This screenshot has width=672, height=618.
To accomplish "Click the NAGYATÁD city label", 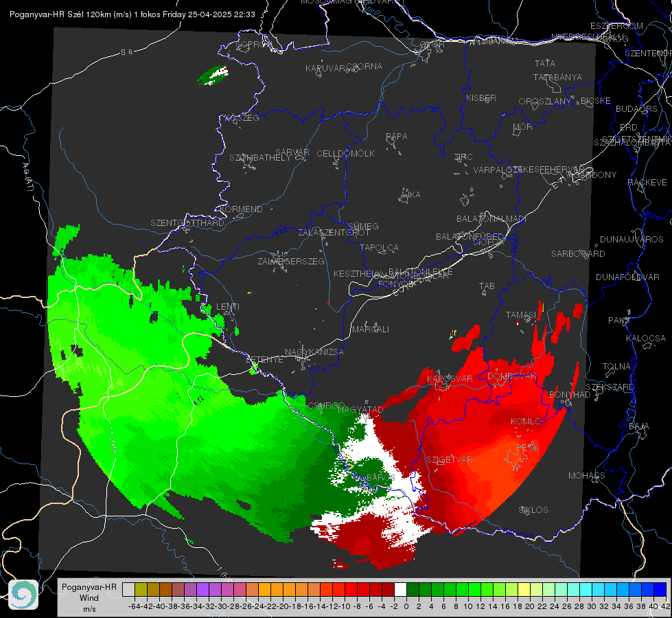I will pos(360,409).
